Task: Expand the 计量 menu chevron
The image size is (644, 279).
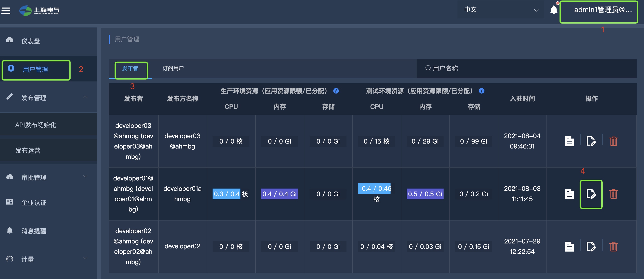Action: pos(85,259)
